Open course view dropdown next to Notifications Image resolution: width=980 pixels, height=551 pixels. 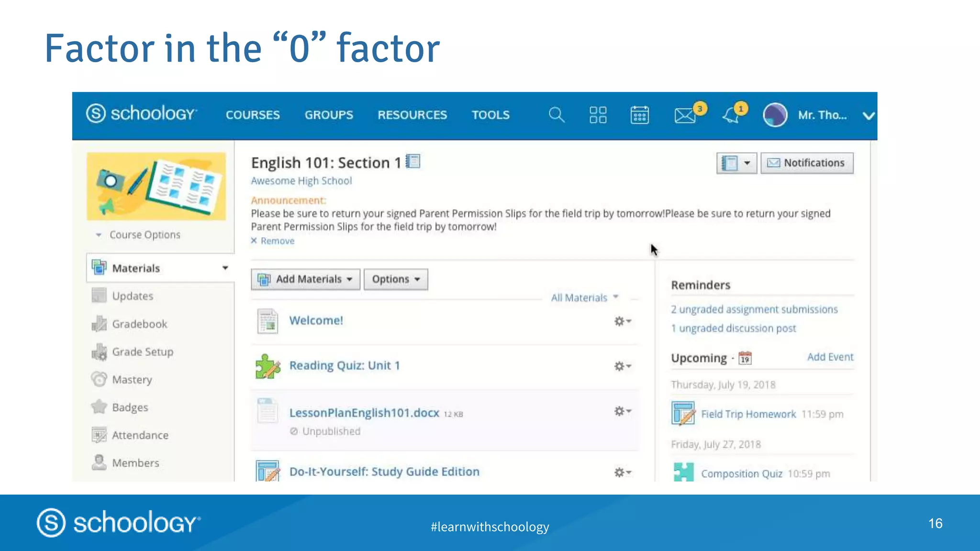click(736, 163)
